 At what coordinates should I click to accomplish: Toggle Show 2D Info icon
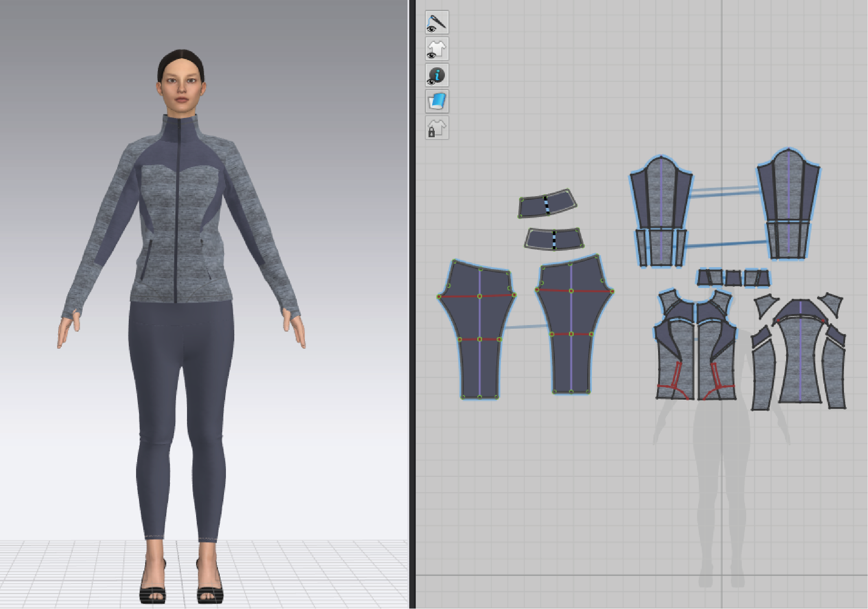(437, 75)
